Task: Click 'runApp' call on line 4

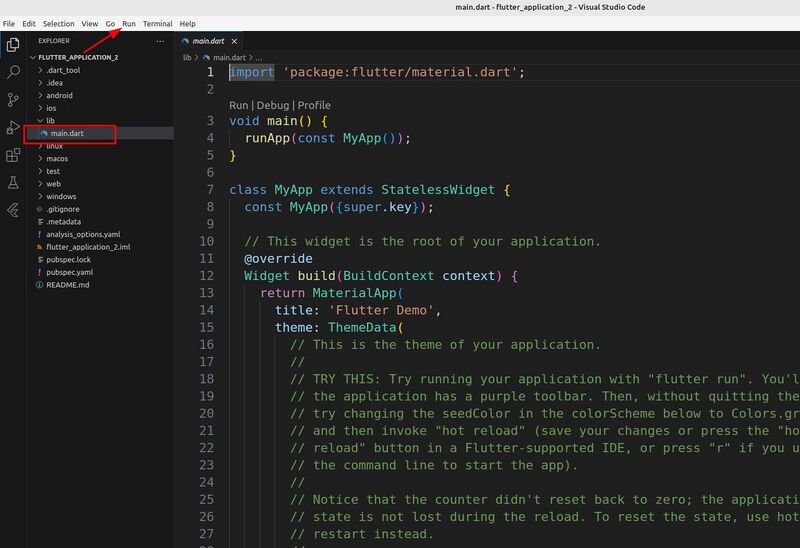Action: coord(267,138)
